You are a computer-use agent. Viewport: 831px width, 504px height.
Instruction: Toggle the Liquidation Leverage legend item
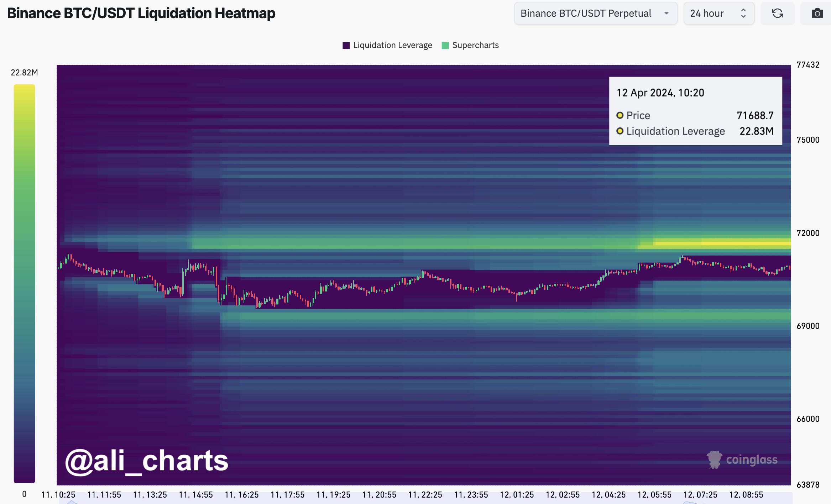[x=387, y=45]
